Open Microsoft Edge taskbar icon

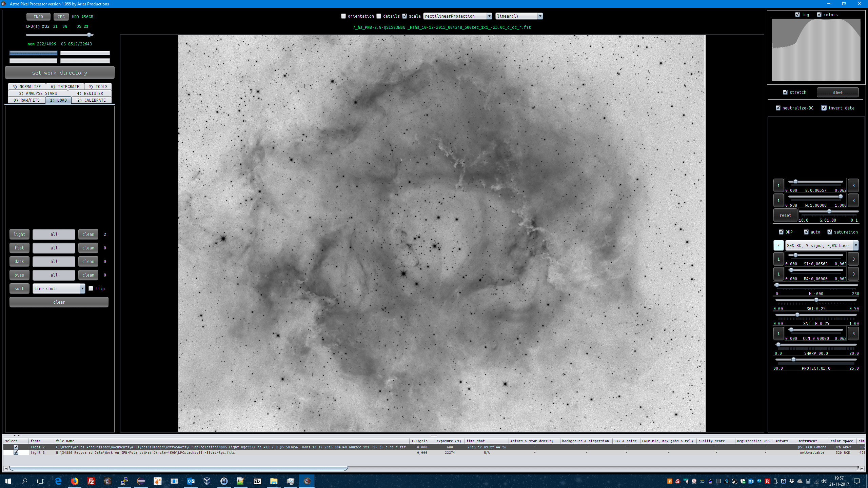[x=58, y=481]
